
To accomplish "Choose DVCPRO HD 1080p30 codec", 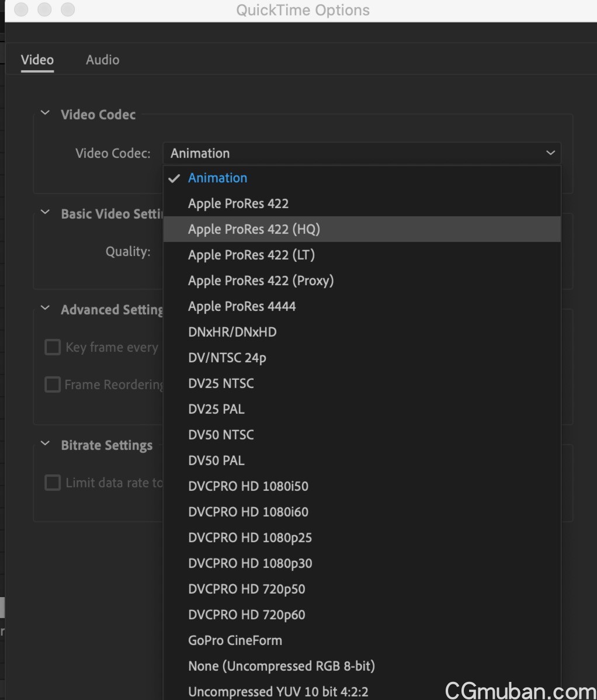I will (x=250, y=563).
